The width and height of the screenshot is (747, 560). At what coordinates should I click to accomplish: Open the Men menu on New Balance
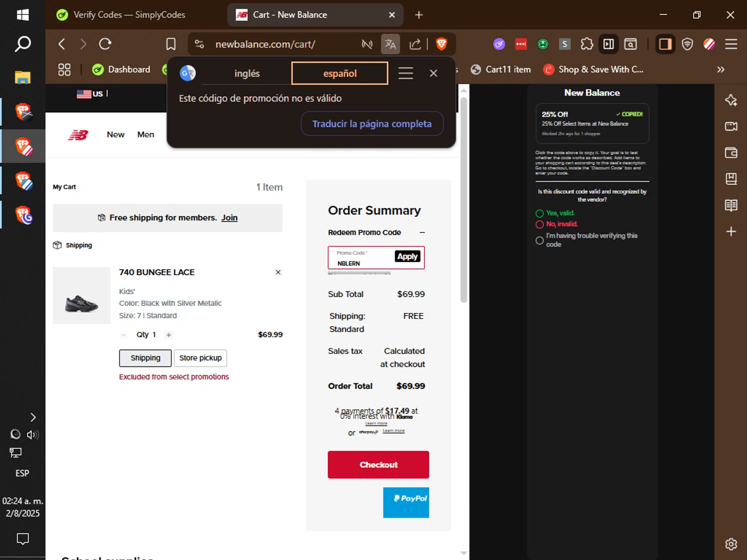tap(146, 134)
